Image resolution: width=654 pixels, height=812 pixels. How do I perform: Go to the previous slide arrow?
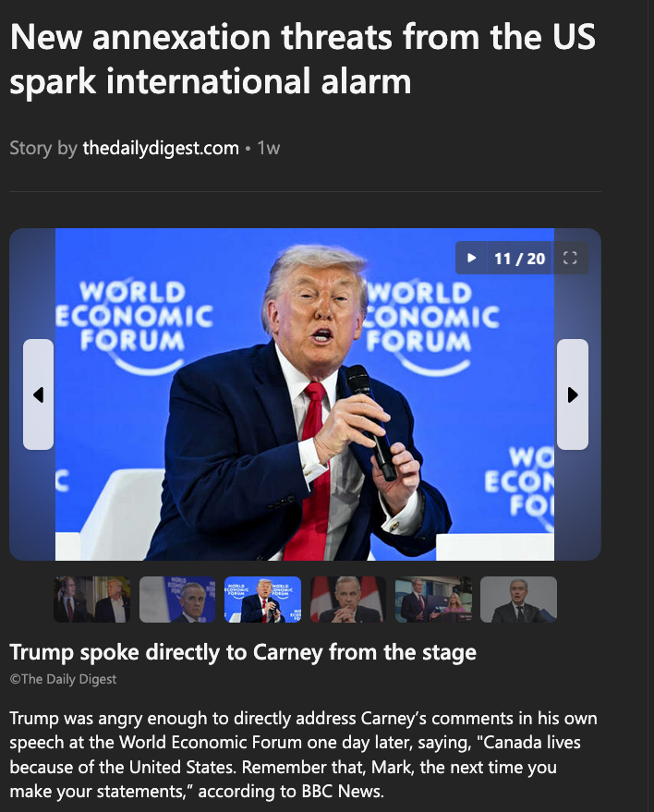[x=38, y=394]
